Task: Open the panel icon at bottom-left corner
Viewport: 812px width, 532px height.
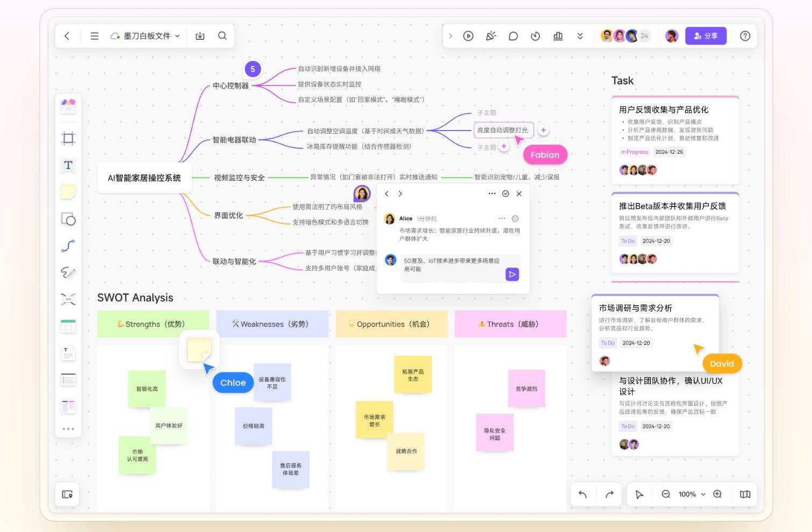Action: [x=67, y=494]
